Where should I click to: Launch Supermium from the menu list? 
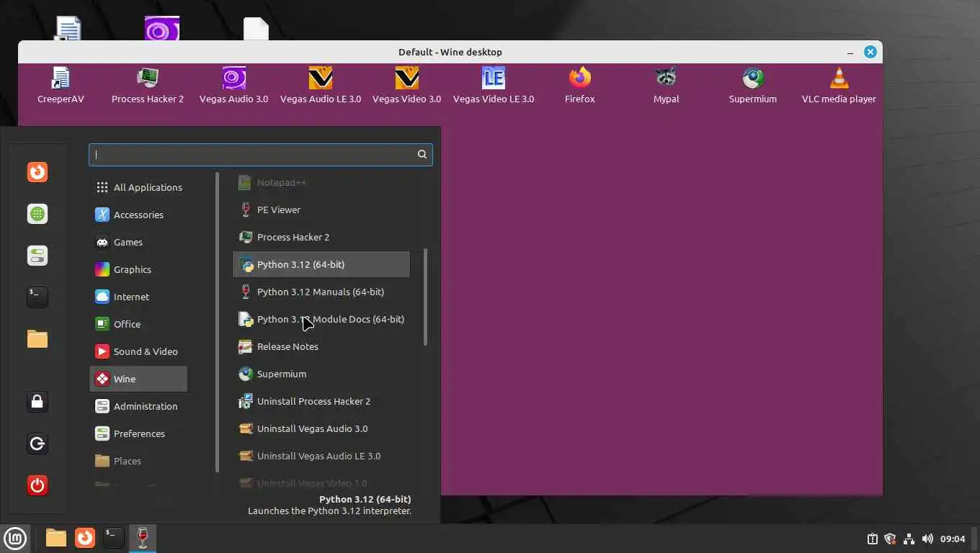point(321,374)
